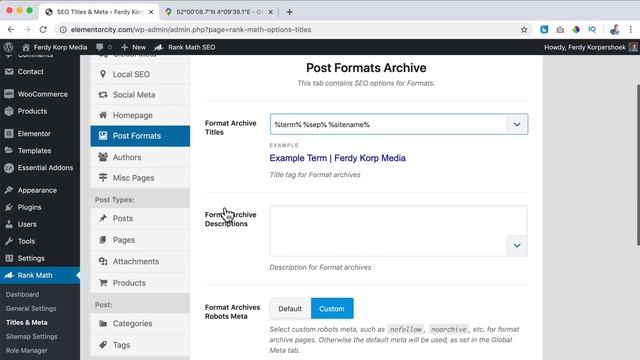This screenshot has height=360, width=640.
Task: Open Posts under Post Types
Action: pyautogui.click(x=140, y=218)
